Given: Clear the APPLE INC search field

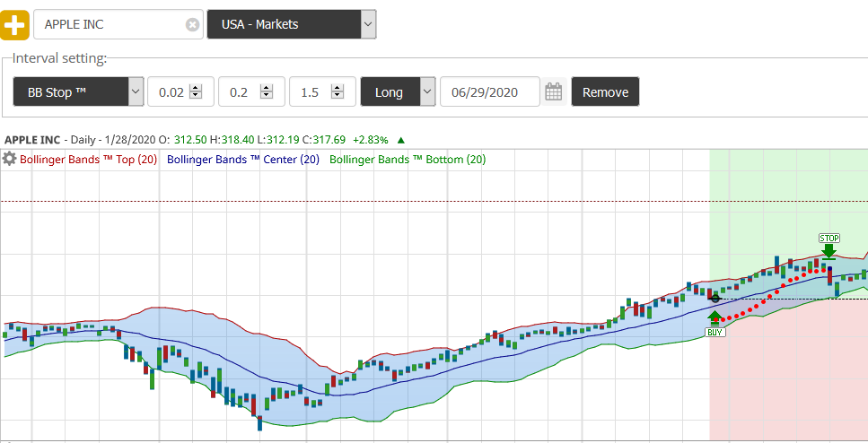Looking at the screenshot, I should coord(192,25).
